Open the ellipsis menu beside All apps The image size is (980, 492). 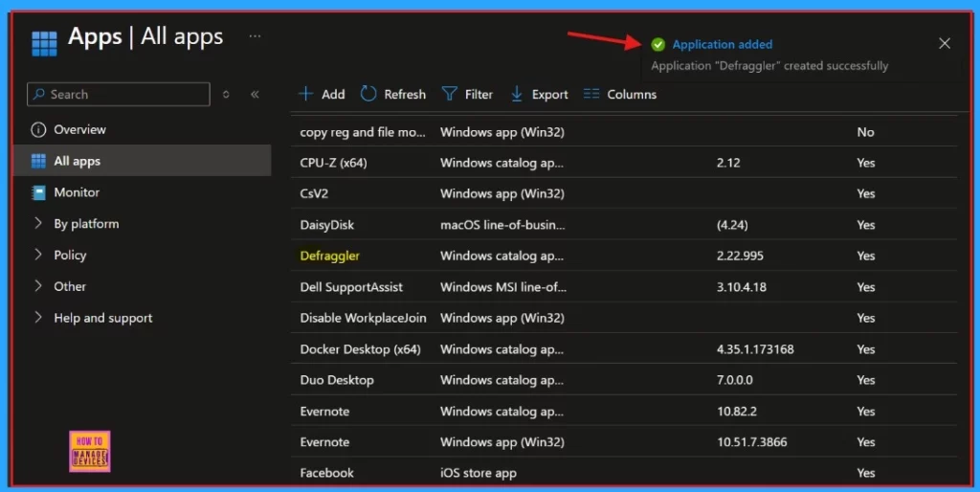255,36
